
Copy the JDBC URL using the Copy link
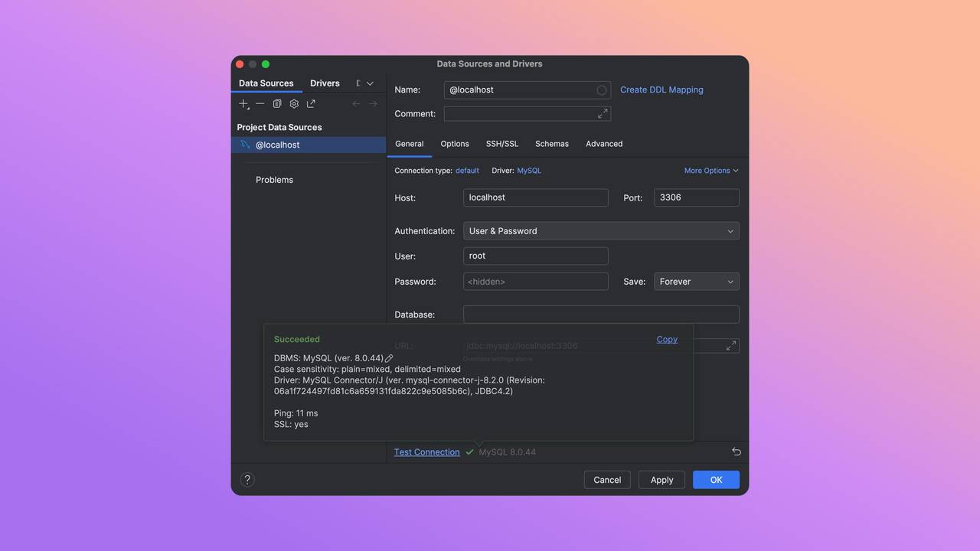click(x=666, y=339)
